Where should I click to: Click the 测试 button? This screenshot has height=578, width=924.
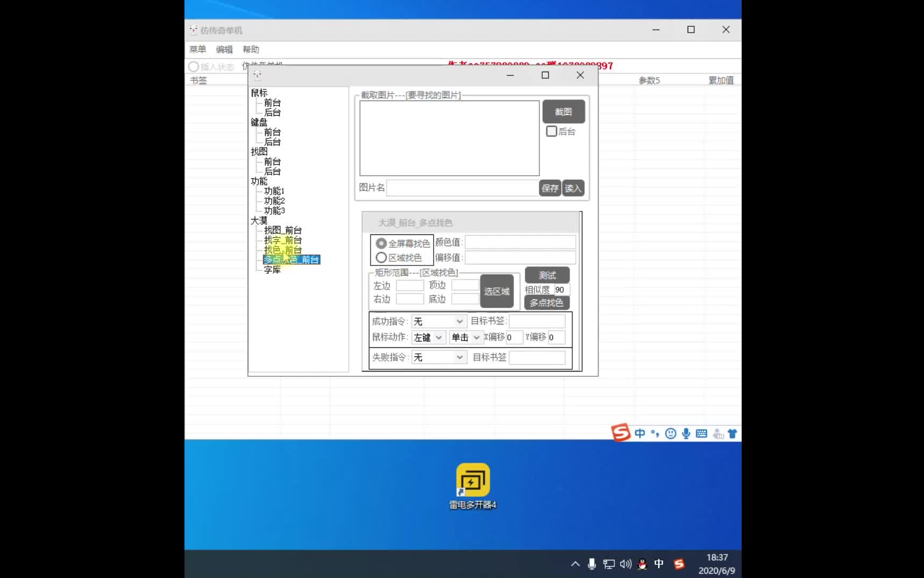(x=547, y=275)
